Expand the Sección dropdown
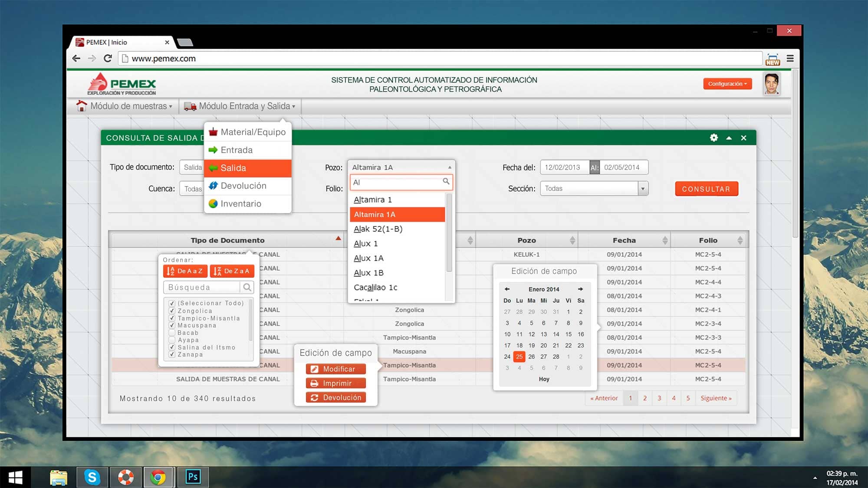868x488 pixels. point(643,188)
